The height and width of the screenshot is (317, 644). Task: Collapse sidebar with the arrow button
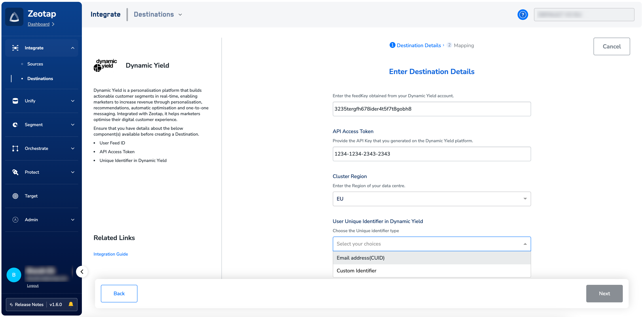click(x=82, y=271)
